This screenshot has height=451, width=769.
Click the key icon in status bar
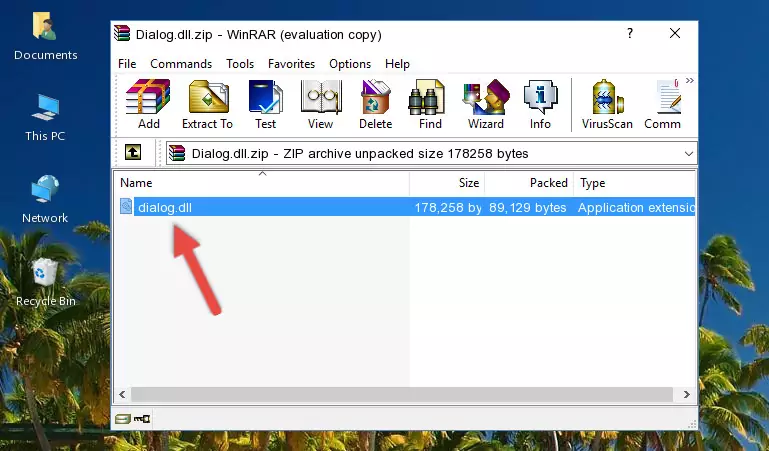click(x=142, y=419)
